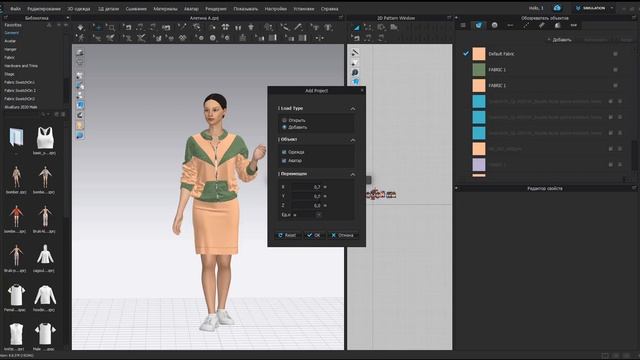Click the bottom blue icon of 3D viewport toolbar
Image resolution: width=640 pixels, height=360 pixels.
(80, 136)
